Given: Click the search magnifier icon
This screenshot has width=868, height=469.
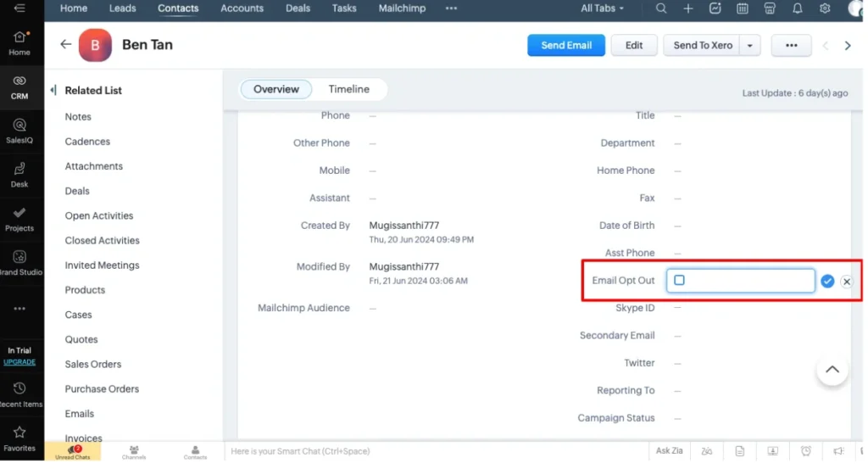Looking at the screenshot, I should click(x=661, y=8).
